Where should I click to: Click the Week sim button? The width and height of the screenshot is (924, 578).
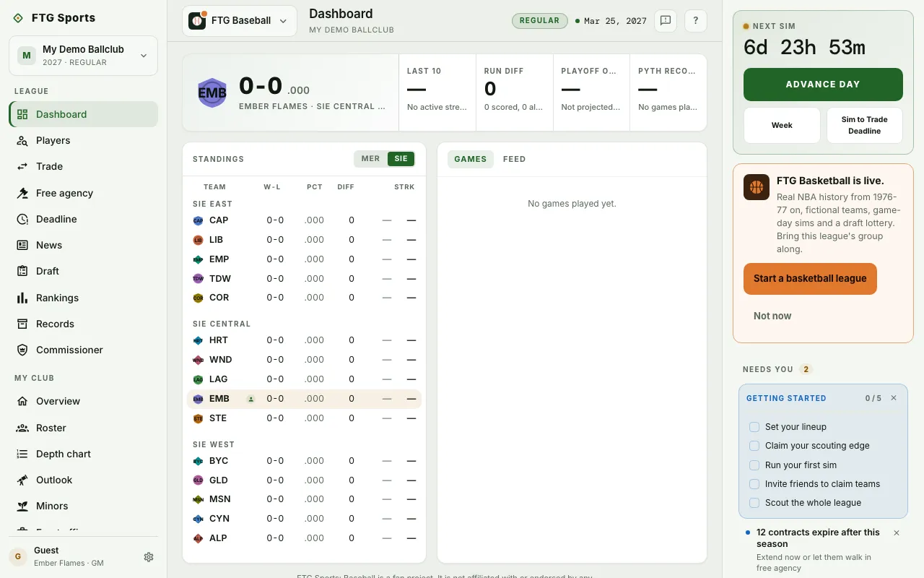(782, 126)
